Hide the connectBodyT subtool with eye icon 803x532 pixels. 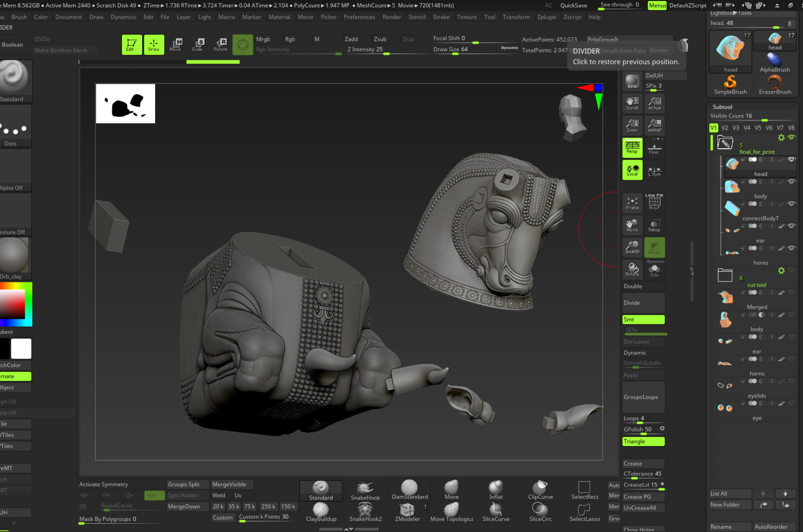pos(791,204)
